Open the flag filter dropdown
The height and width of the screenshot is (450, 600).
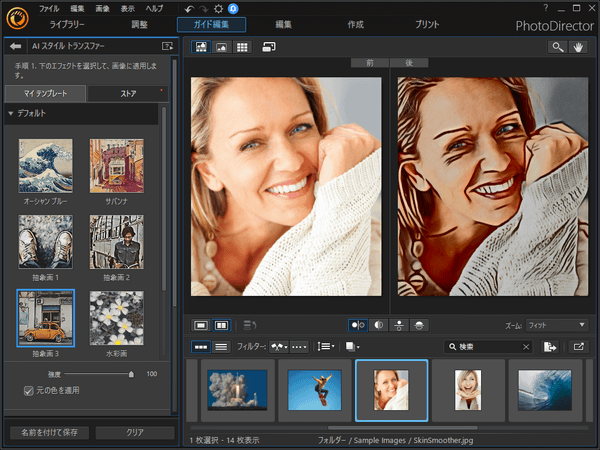[x=279, y=347]
